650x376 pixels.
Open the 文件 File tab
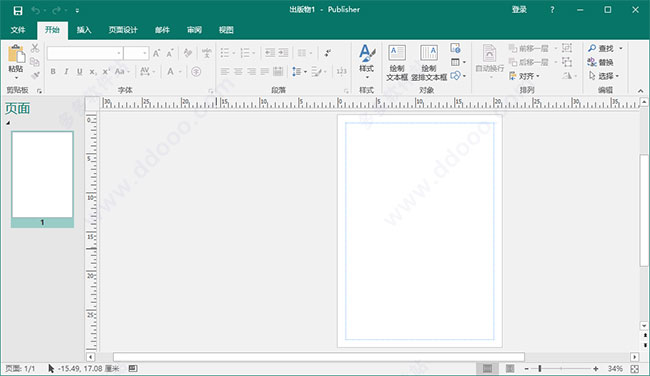[18, 30]
